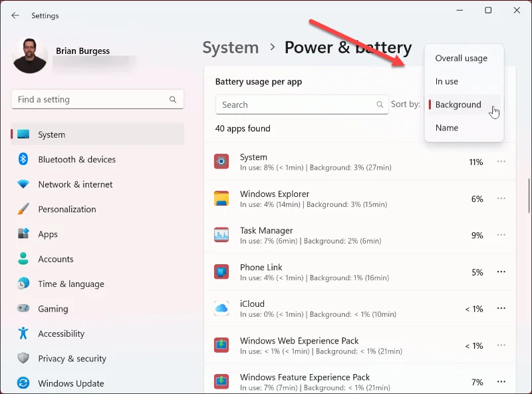The image size is (532, 394).
Task: Open Time & language settings
Action: coord(98,284)
